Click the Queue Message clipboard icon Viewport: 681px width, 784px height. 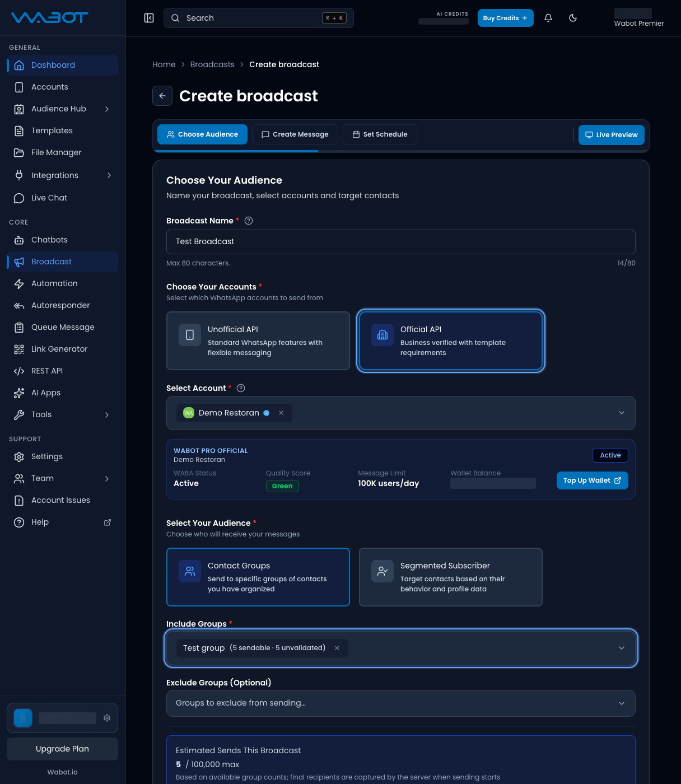click(x=19, y=328)
